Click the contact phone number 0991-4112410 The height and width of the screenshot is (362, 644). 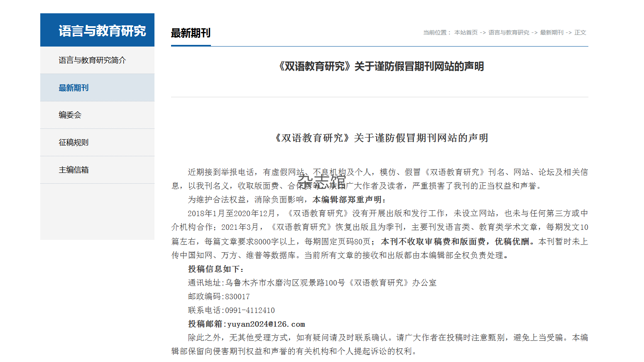tap(250, 310)
